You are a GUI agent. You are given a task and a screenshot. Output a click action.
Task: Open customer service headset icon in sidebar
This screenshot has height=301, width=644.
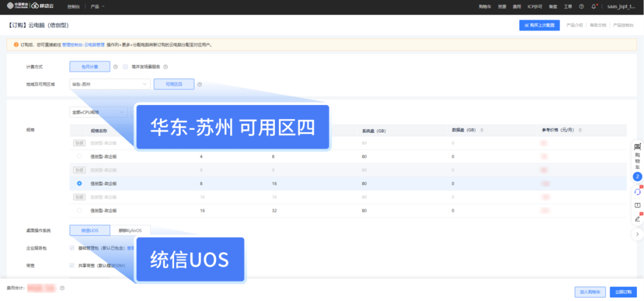(x=637, y=191)
